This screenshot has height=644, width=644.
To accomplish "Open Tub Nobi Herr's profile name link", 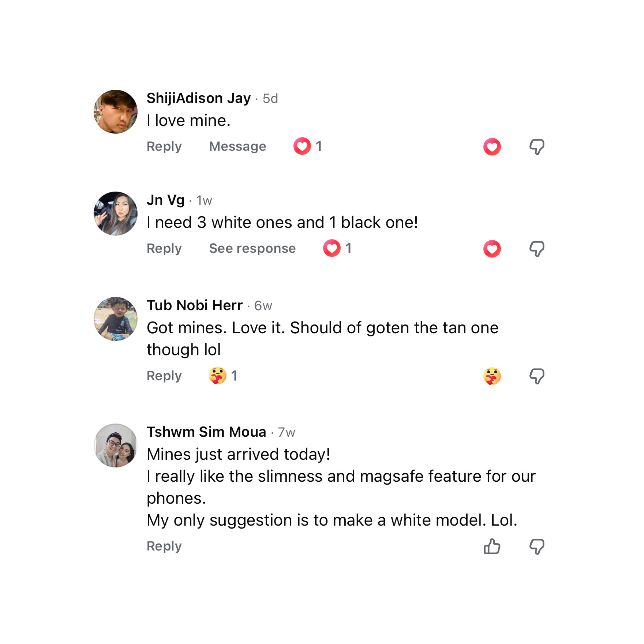I will 195,305.
